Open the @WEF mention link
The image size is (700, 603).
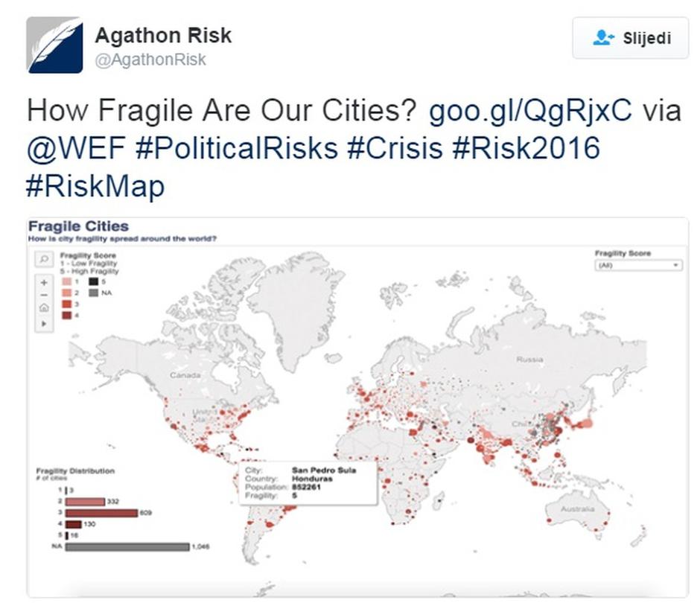(x=76, y=147)
